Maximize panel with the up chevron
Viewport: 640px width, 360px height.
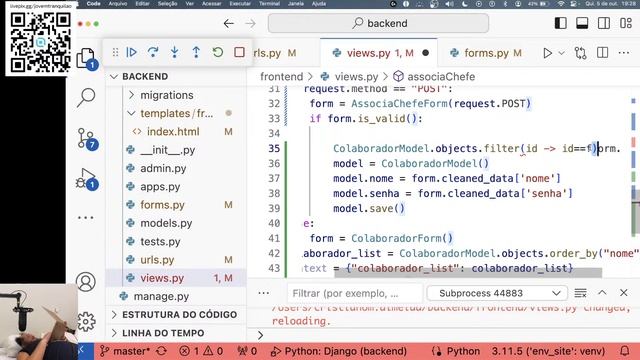pos(602,293)
